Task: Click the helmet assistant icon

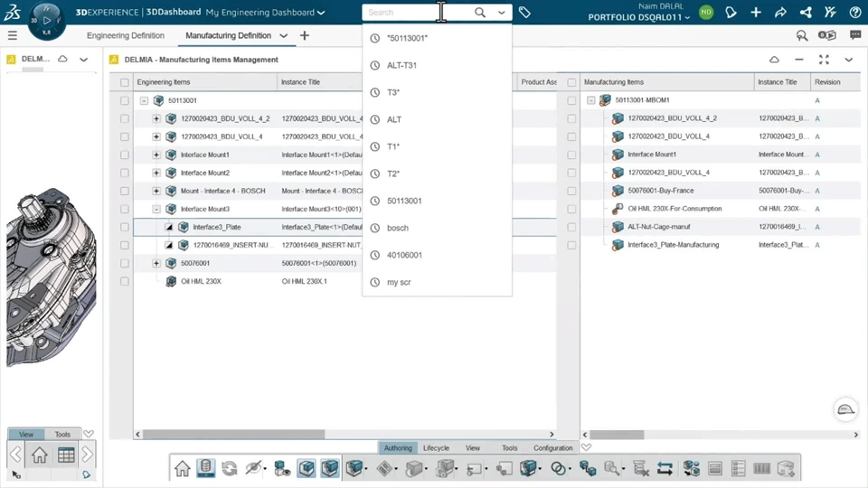Action: pyautogui.click(x=845, y=410)
